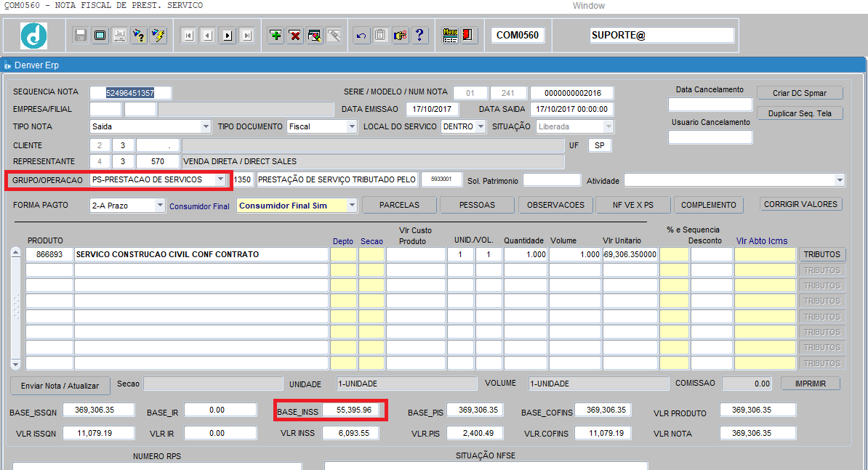The image size is (868, 470).
Task: Open the PARCELAS button
Action: 399,205
